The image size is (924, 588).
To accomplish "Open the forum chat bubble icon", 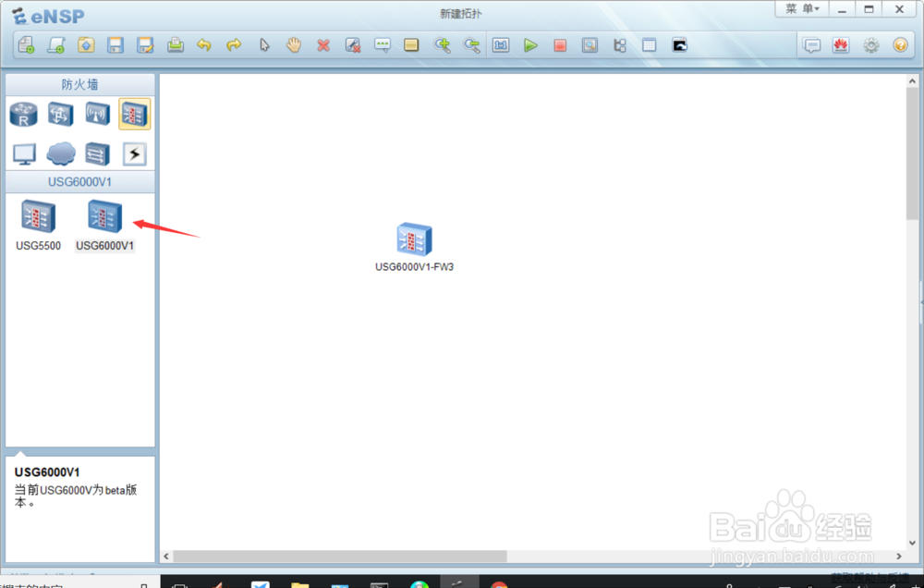I will (812, 44).
